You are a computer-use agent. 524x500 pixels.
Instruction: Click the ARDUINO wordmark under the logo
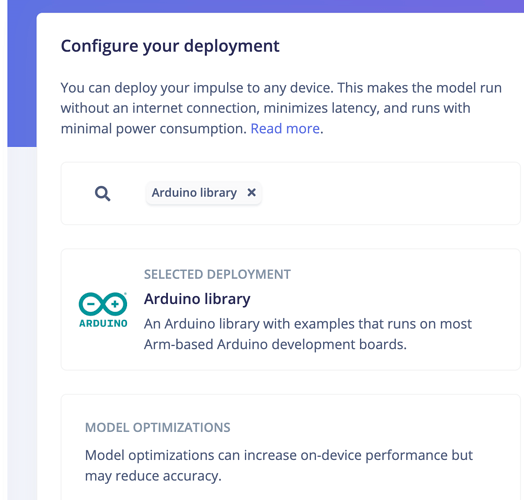tap(103, 324)
